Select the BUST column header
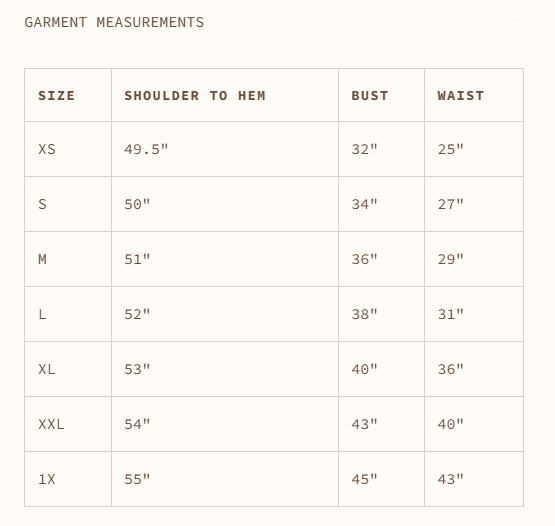 pyautogui.click(x=370, y=96)
